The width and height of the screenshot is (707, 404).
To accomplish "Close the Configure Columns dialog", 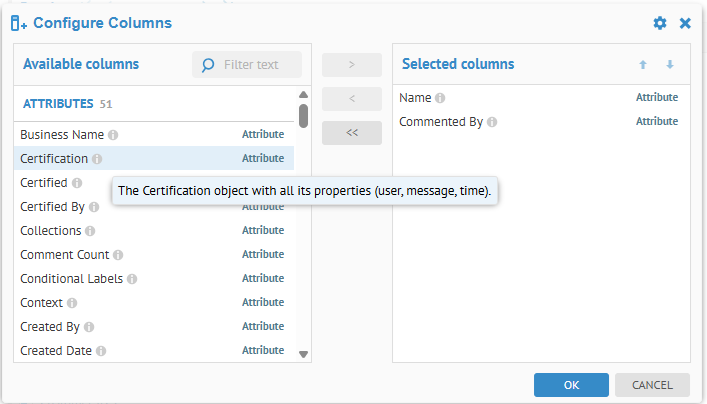I will pyautogui.click(x=685, y=23).
